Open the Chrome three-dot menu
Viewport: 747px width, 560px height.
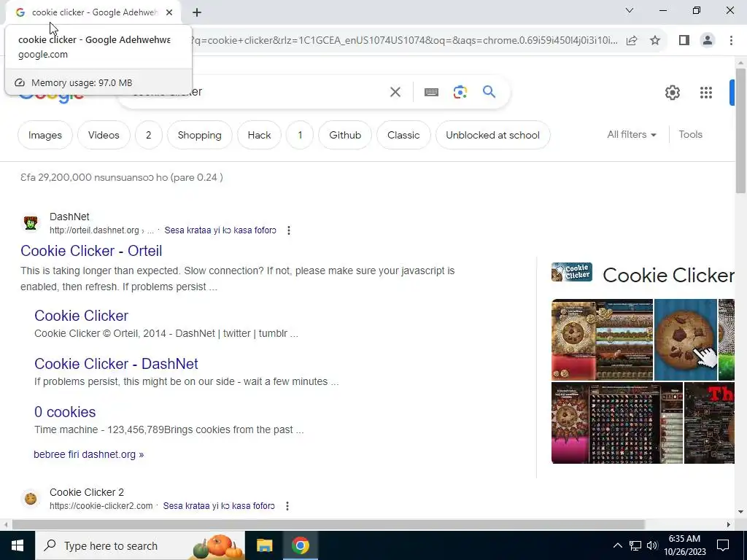coord(731,41)
